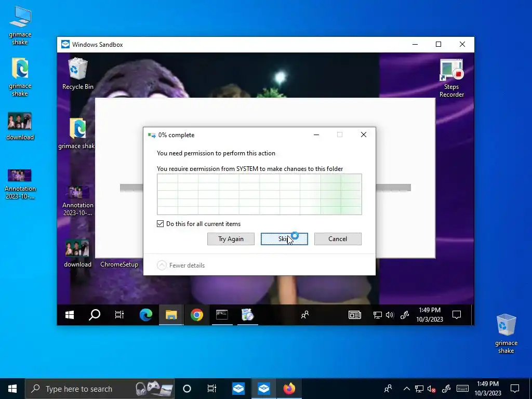
Task: Open Recycle Bin inside Windows Sandbox
Action: coord(78,74)
